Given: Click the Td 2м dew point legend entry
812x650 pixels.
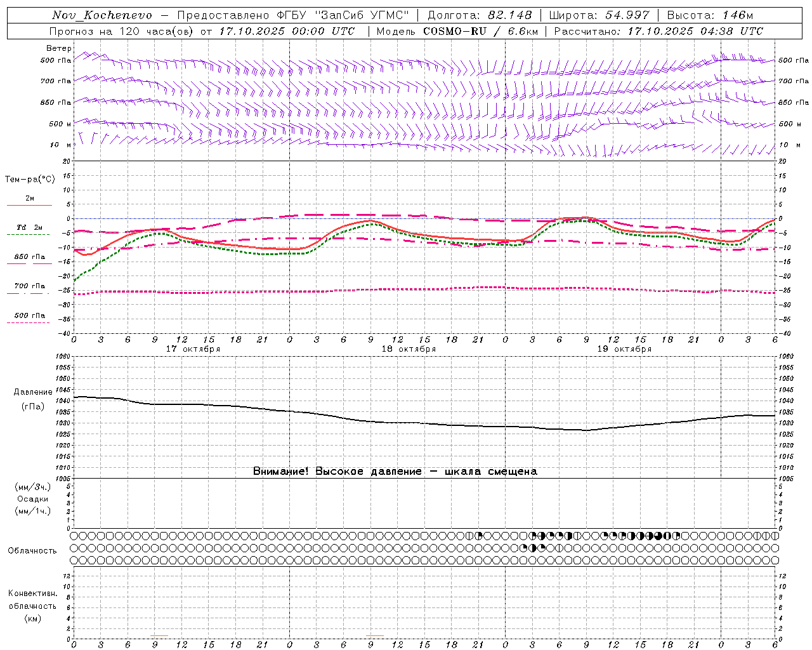Looking at the screenshot, I should [x=30, y=227].
